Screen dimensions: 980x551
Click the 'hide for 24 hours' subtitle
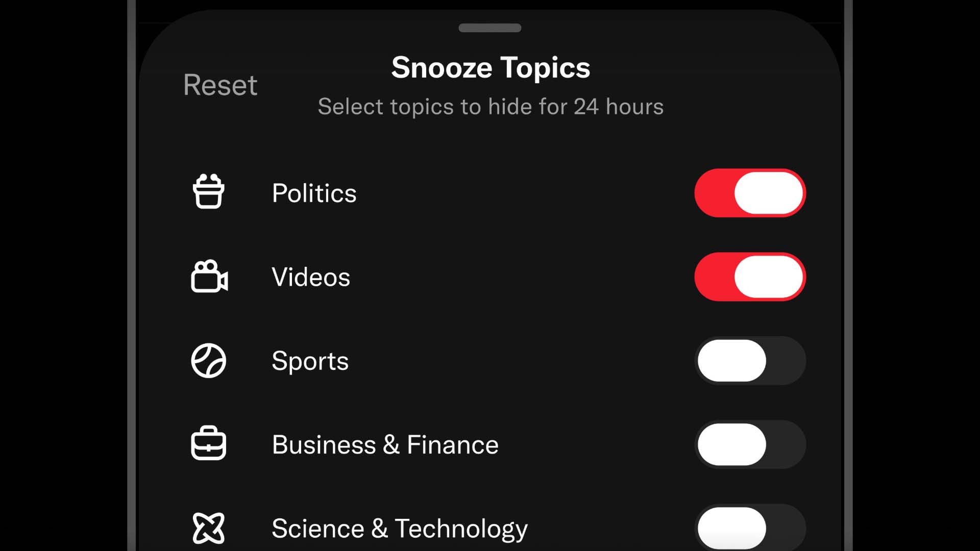[x=491, y=107]
